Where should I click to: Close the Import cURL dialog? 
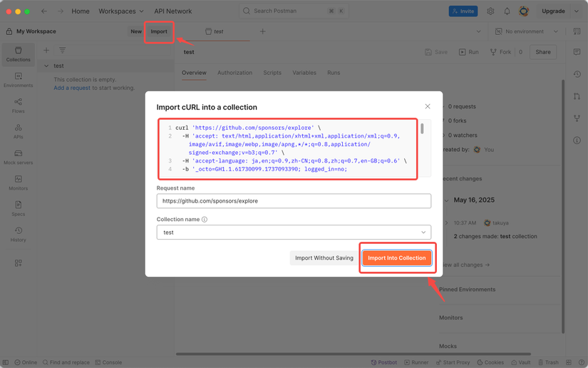coord(428,106)
